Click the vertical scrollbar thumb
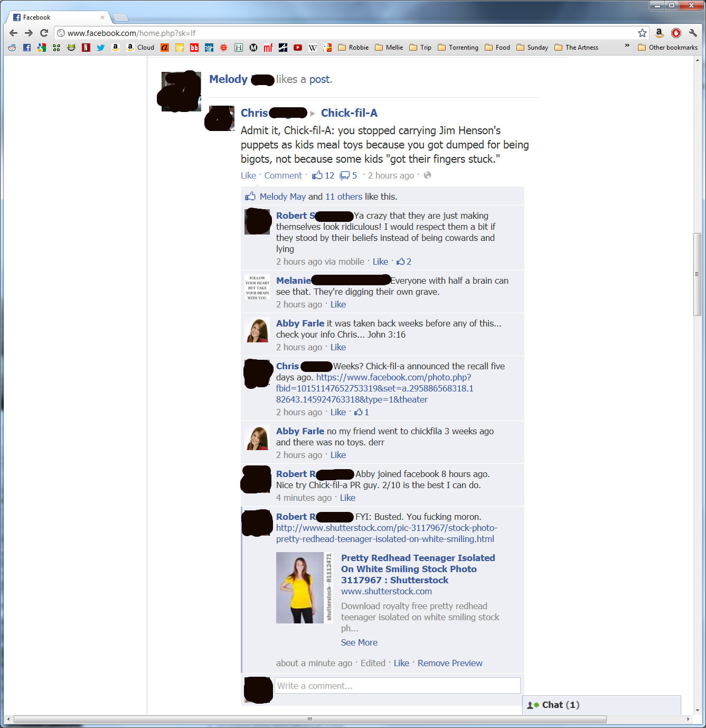Viewport: 706px width, 728px height. click(697, 274)
